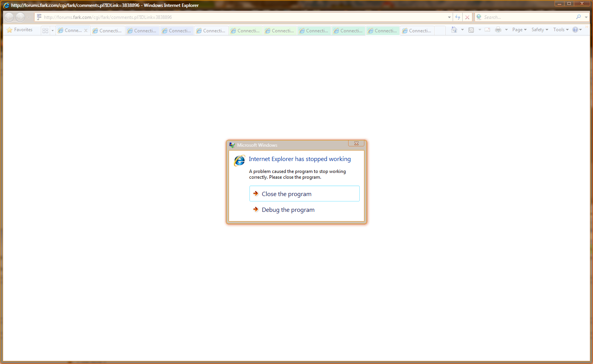The width and height of the screenshot is (593, 364).
Task: Click the Windows flag icon in dialog title
Action: [232, 145]
